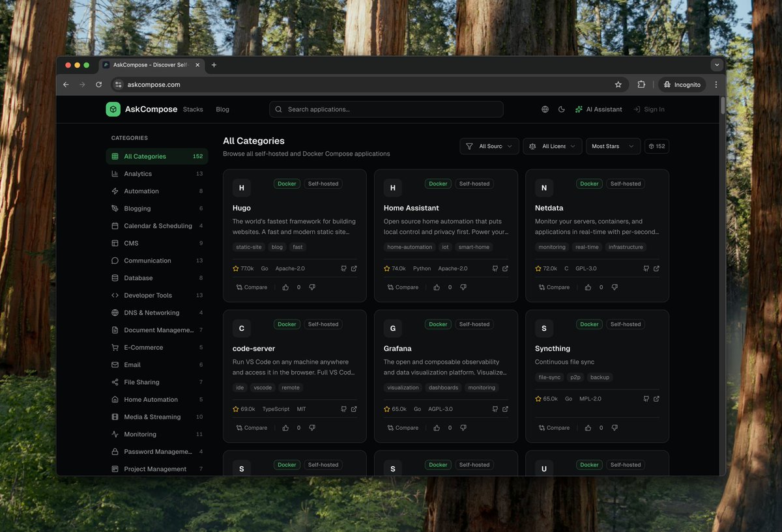Open Netdata's GitHub repository icon
Viewport: 782px width, 532px height.
pos(646,268)
